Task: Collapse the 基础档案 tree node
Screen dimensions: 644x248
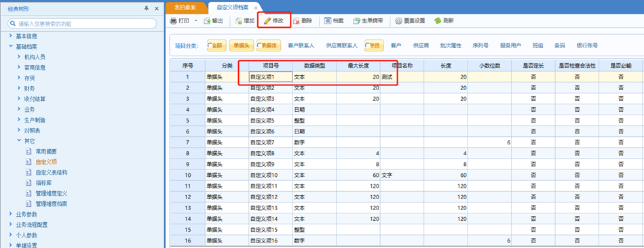Action: pos(11,47)
